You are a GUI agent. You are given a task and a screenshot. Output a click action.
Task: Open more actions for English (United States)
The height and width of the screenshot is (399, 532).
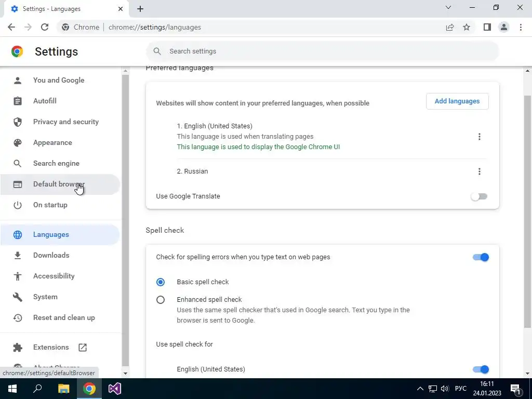point(479,137)
